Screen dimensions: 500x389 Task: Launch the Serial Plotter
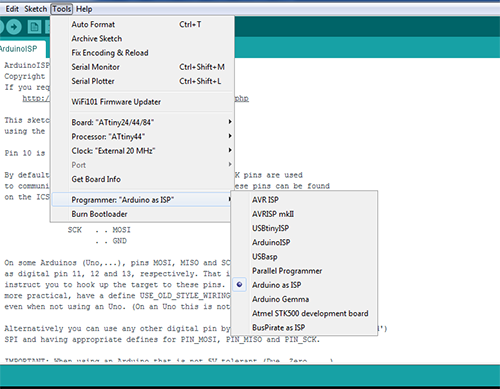(x=141, y=81)
